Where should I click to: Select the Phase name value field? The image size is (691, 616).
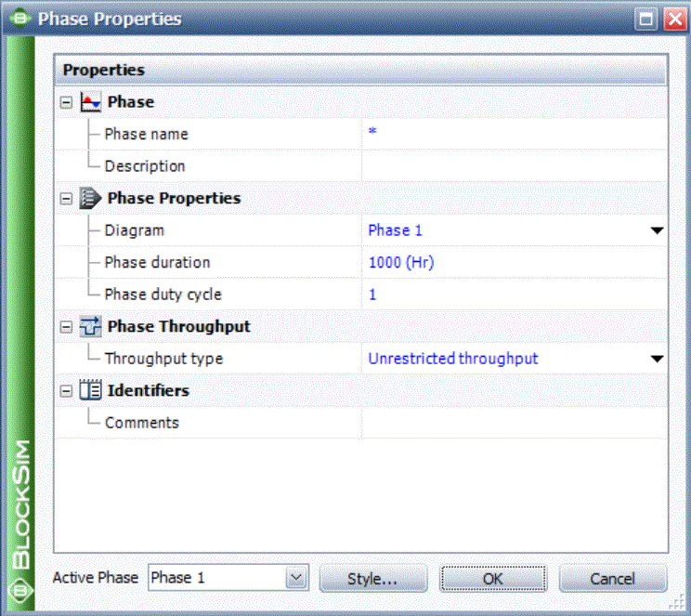coord(514,134)
